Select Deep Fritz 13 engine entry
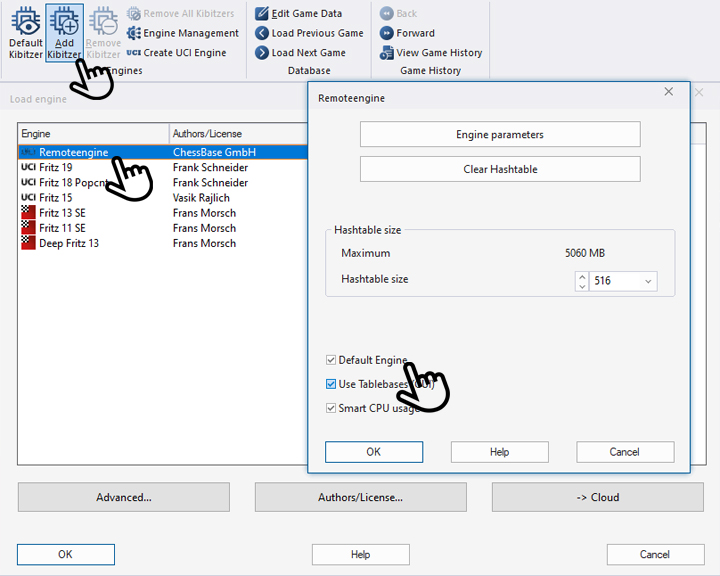The height and width of the screenshot is (576, 720). [x=68, y=243]
